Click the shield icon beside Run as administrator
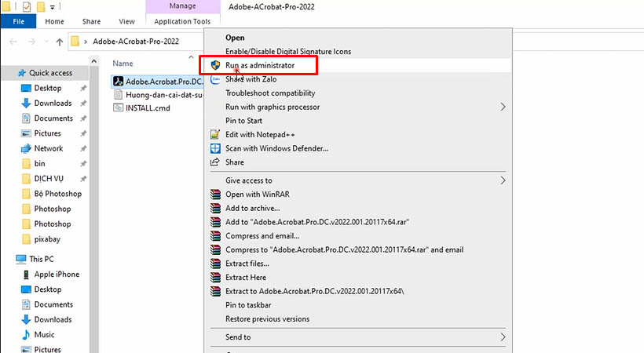The height and width of the screenshot is (353, 644). tap(215, 65)
